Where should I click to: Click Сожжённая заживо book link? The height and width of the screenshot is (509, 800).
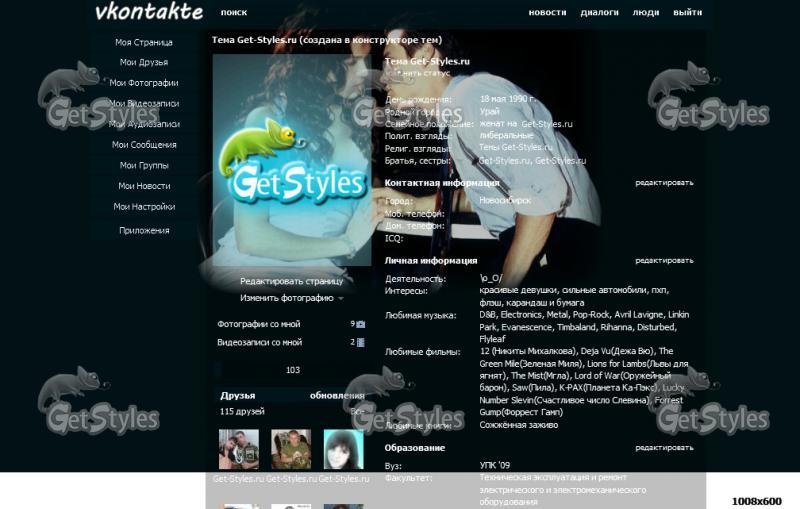pyautogui.click(x=518, y=425)
